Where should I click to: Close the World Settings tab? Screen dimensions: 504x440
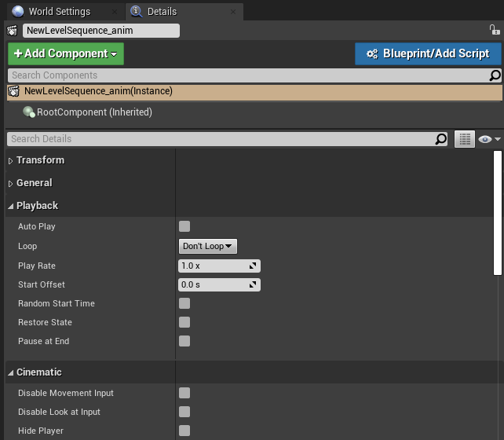pos(115,12)
